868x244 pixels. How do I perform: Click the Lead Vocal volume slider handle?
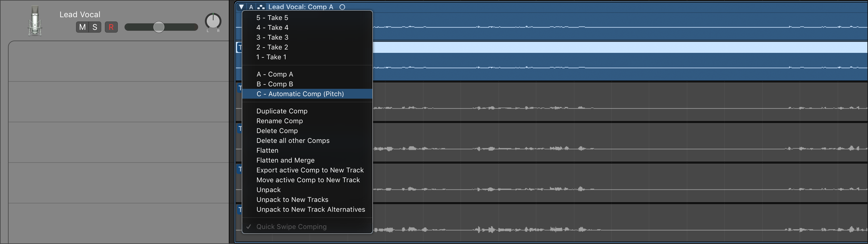[159, 27]
